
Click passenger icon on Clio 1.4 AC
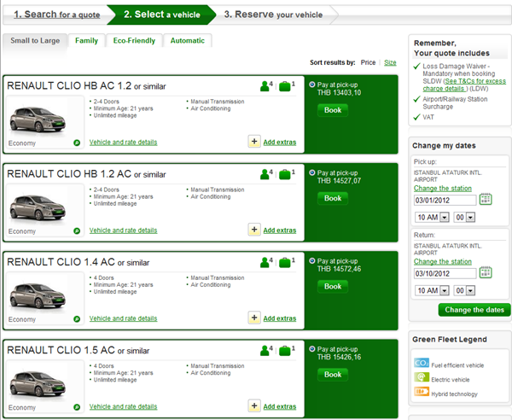[x=265, y=263]
